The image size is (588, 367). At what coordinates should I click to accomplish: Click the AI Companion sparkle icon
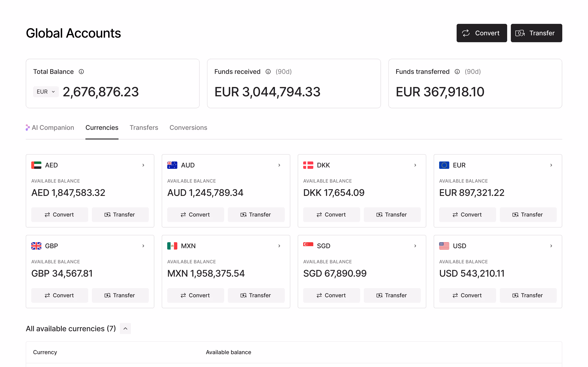coord(28,128)
